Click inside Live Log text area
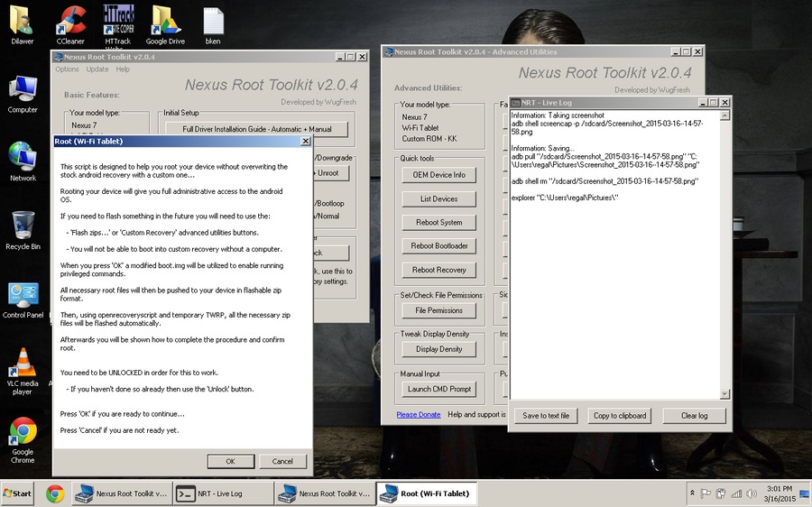The width and height of the screenshot is (812, 507). (615, 254)
